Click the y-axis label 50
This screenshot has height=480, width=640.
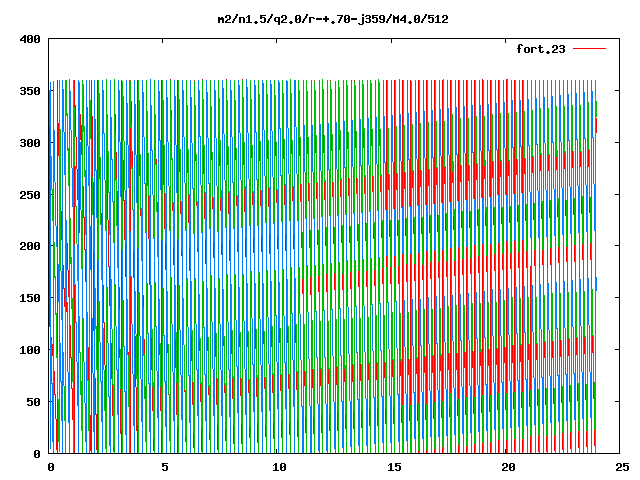click(34, 402)
